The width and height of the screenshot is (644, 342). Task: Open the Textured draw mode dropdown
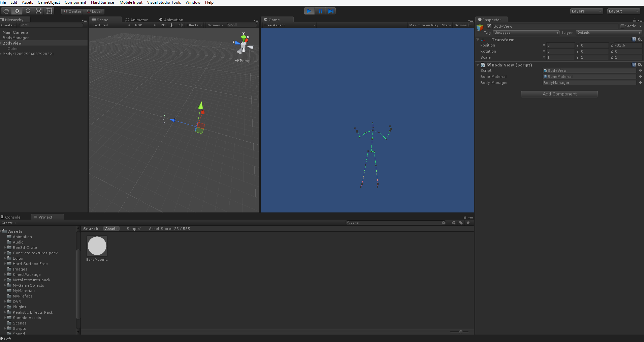[x=111, y=25]
